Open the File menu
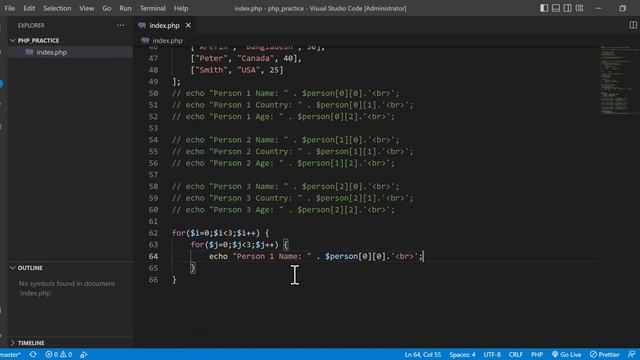The image size is (640, 360). click(x=10, y=8)
